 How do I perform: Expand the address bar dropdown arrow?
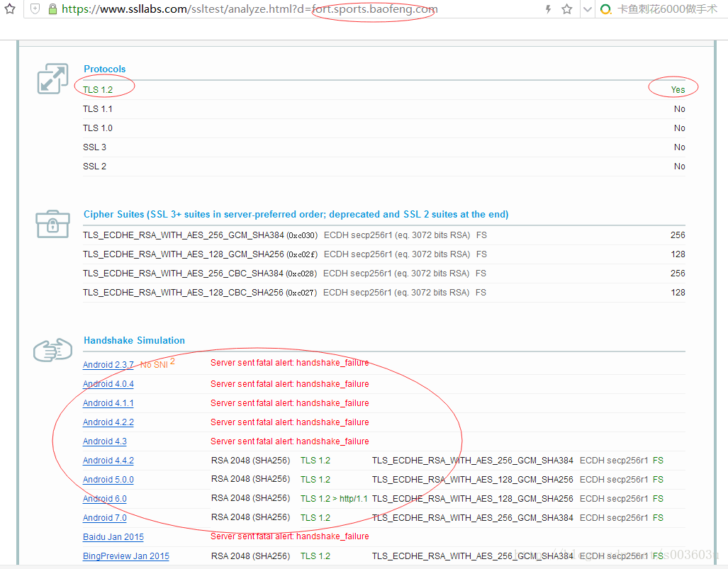click(x=588, y=9)
